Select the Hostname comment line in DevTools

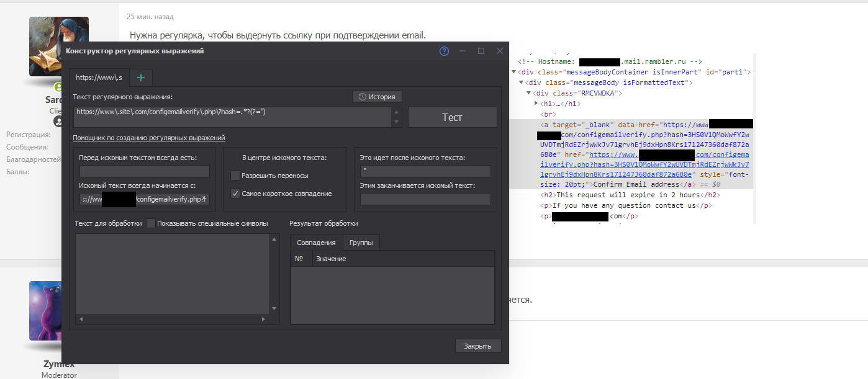point(610,62)
